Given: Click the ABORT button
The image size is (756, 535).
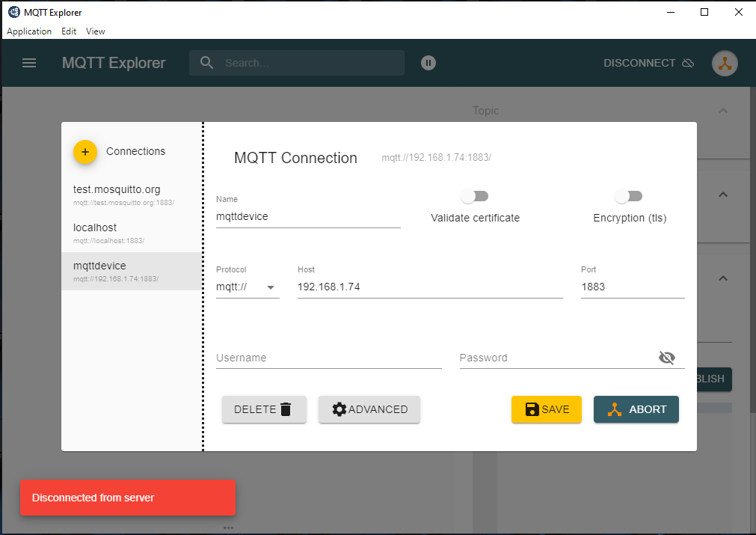Looking at the screenshot, I should pyautogui.click(x=636, y=409).
